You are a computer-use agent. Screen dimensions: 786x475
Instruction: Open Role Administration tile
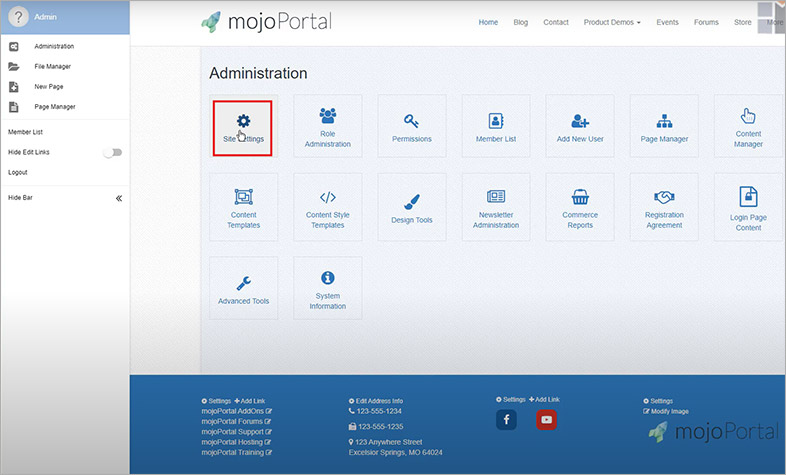327,126
